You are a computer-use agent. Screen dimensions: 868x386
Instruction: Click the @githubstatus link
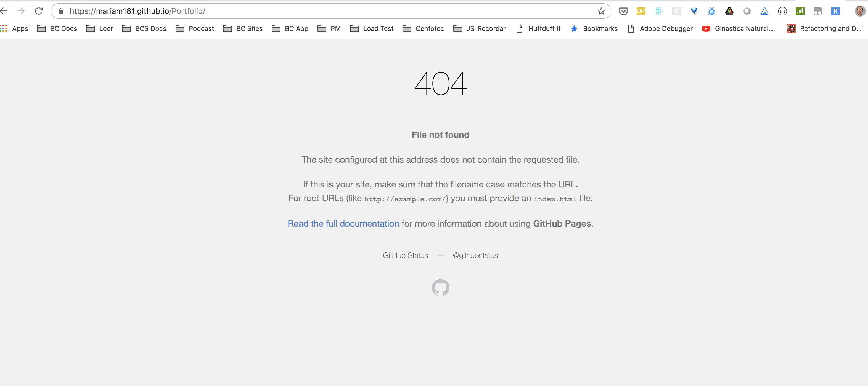pos(475,255)
